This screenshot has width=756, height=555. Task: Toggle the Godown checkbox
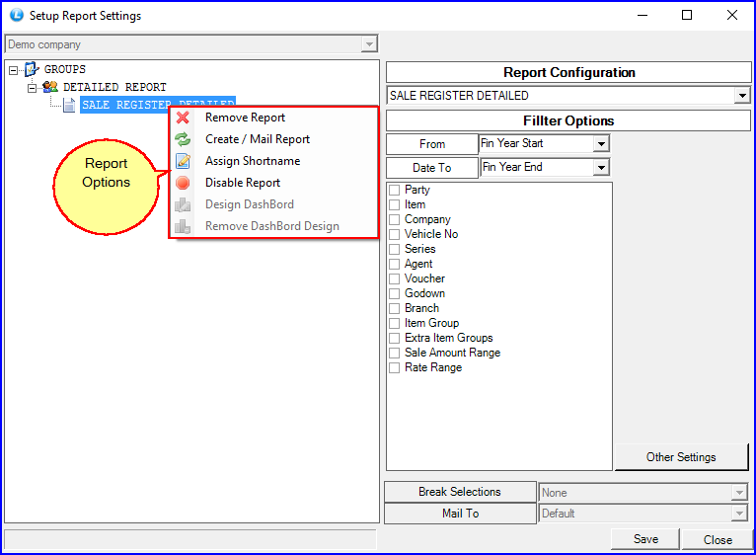click(x=395, y=293)
